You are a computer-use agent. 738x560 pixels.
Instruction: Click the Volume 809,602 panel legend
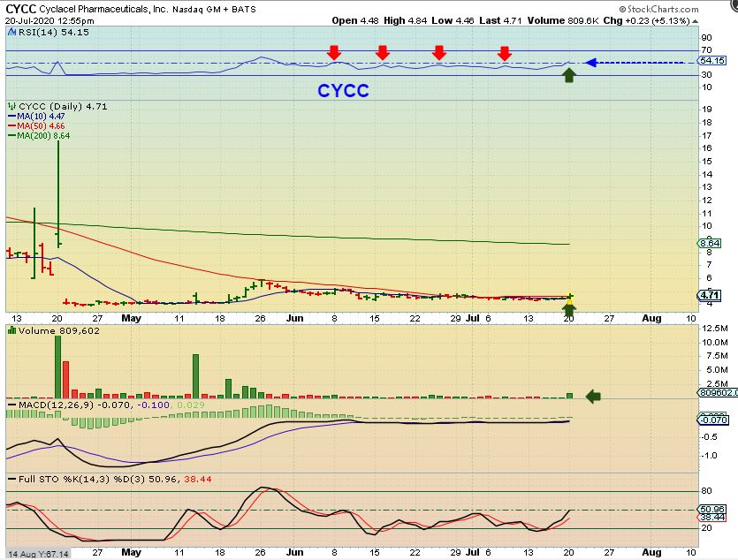point(59,330)
